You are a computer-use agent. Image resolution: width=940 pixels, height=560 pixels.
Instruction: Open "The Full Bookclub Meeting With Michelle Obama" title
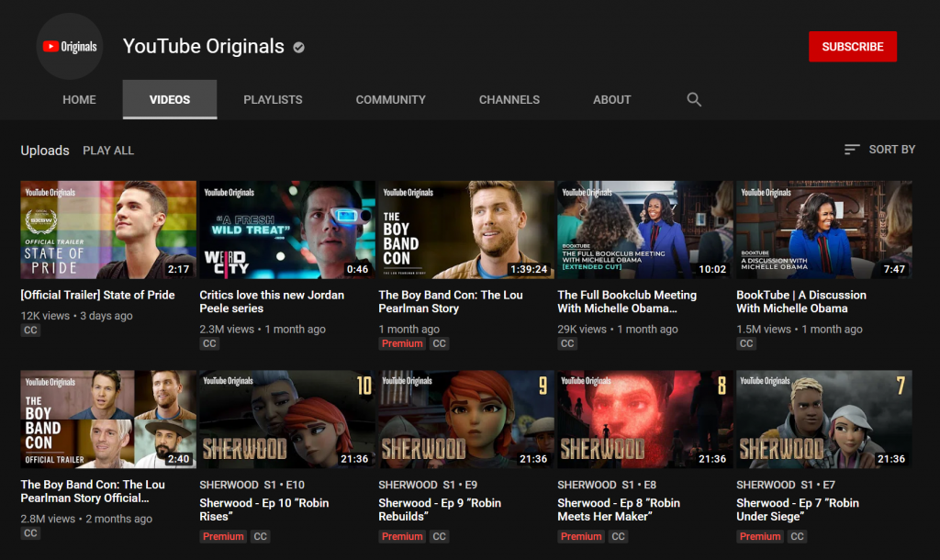click(x=627, y=302)
